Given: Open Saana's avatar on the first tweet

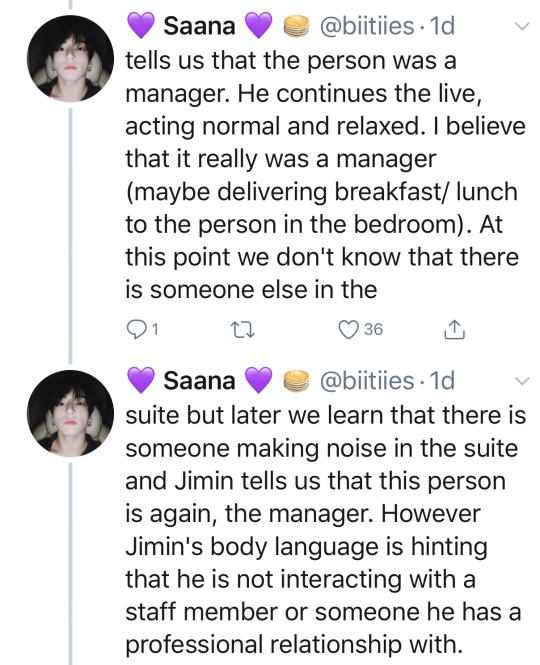Looking at the screenshot, I should click(x=70, y=59).
